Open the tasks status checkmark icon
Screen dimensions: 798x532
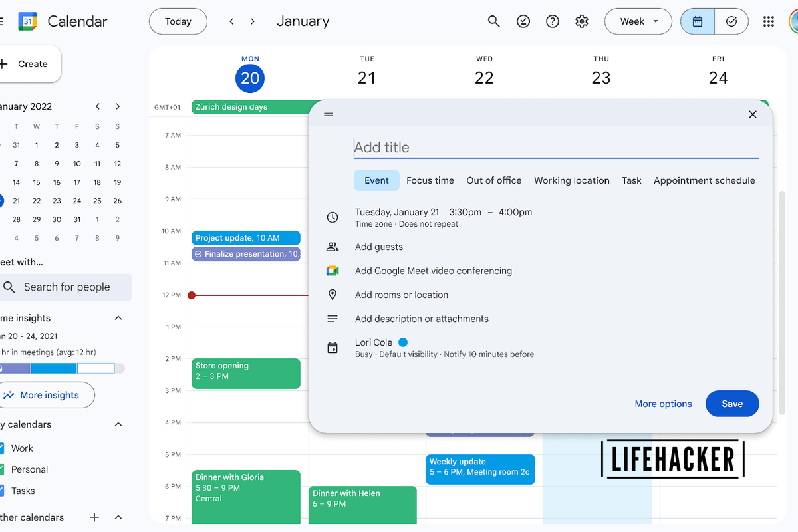[x=523, y=21]
